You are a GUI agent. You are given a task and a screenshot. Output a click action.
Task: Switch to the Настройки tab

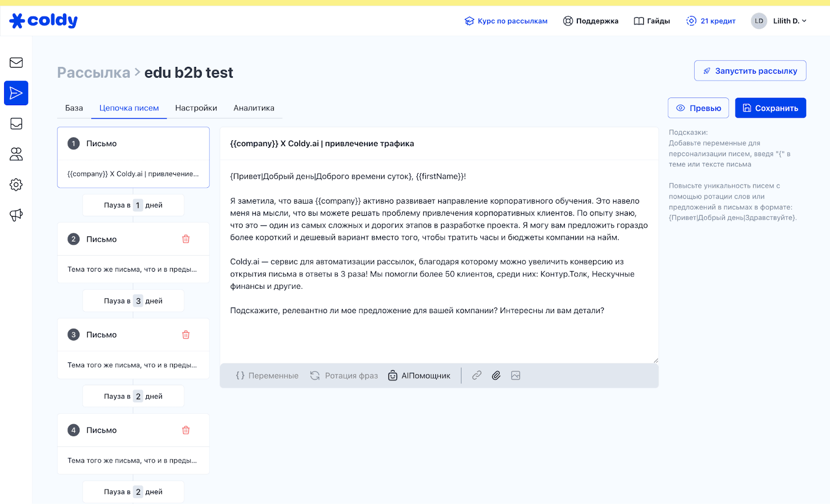click(x=196, y=108)
